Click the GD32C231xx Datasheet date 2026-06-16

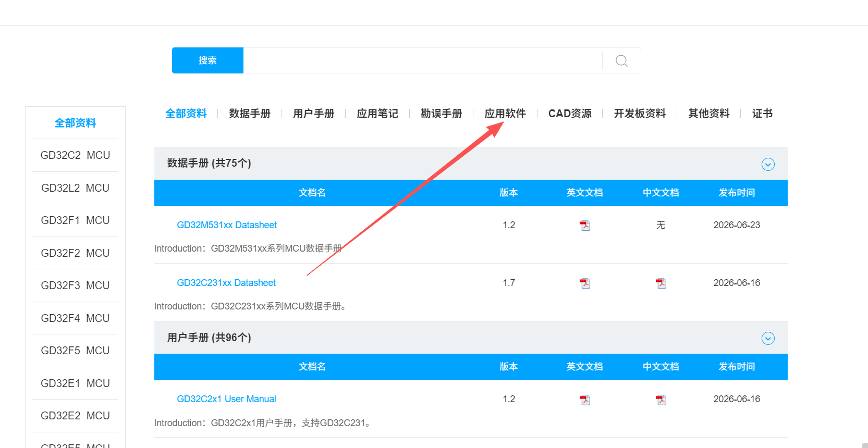(x=737, y=283)
